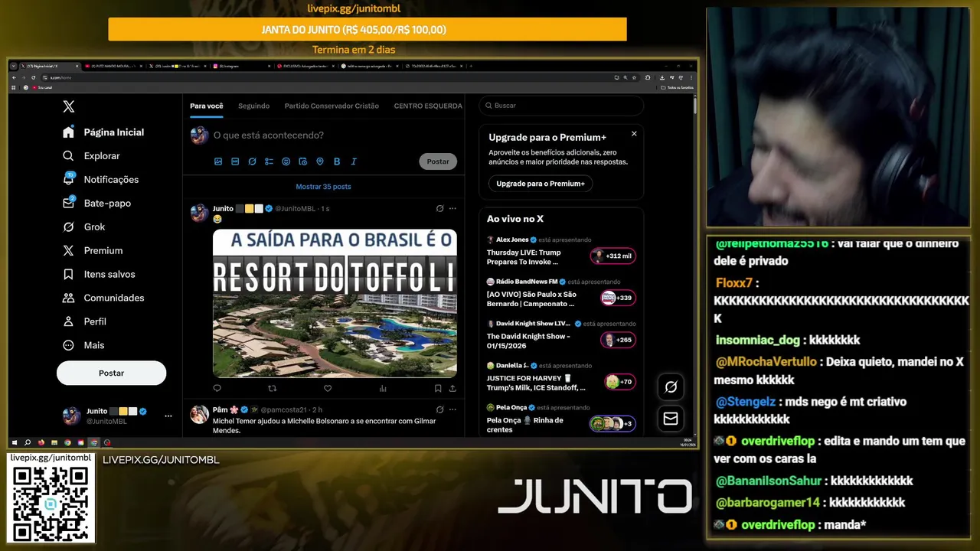980x551 pixels.
Task: Focus the Buscar search field
Action: click(561, 106)
